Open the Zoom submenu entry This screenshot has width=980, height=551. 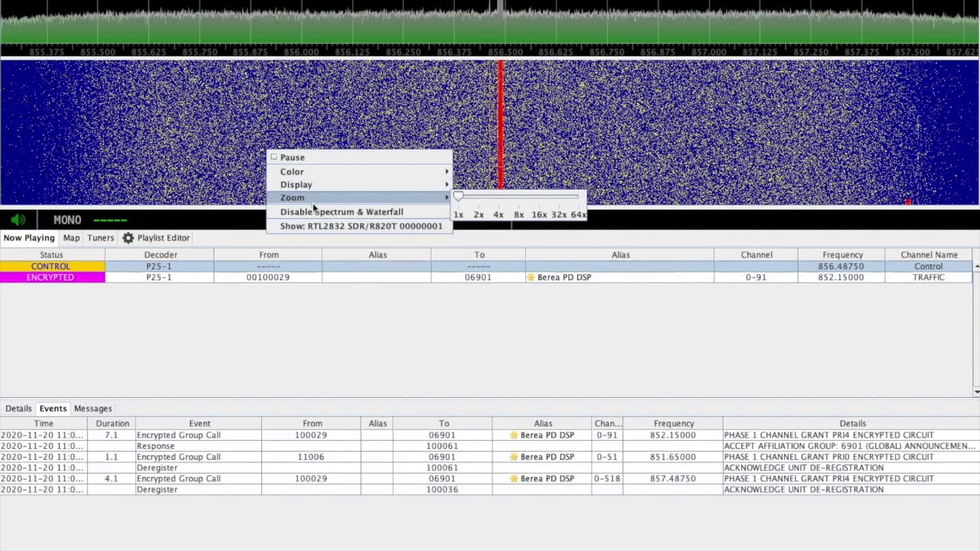[360, 197]
